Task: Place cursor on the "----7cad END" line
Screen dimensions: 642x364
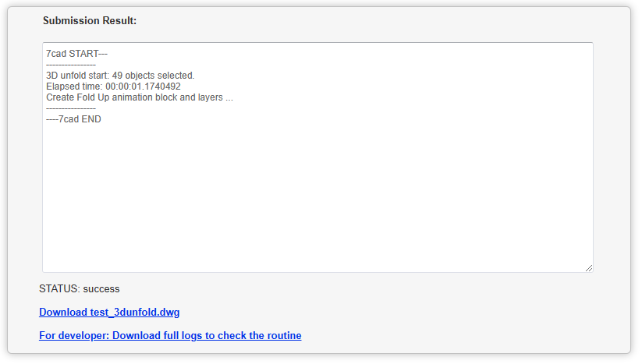Action: click(73, 119)
